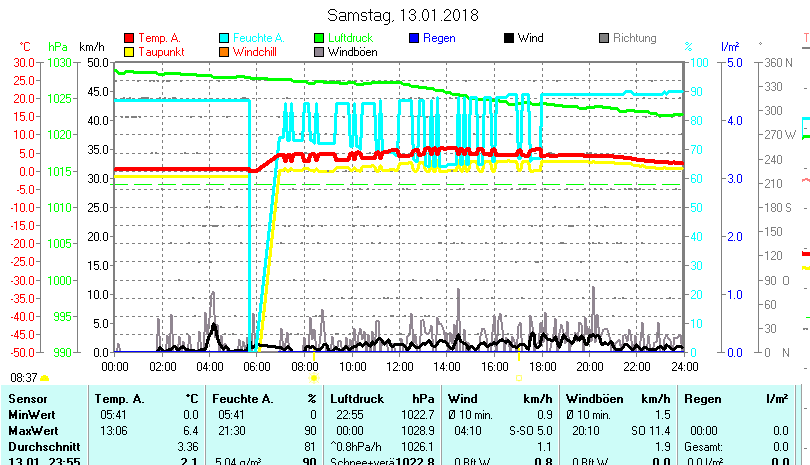Click the blue Regen legend square
Image resolution: width=810 pixels, height=465 pixels.
[414, 38]
